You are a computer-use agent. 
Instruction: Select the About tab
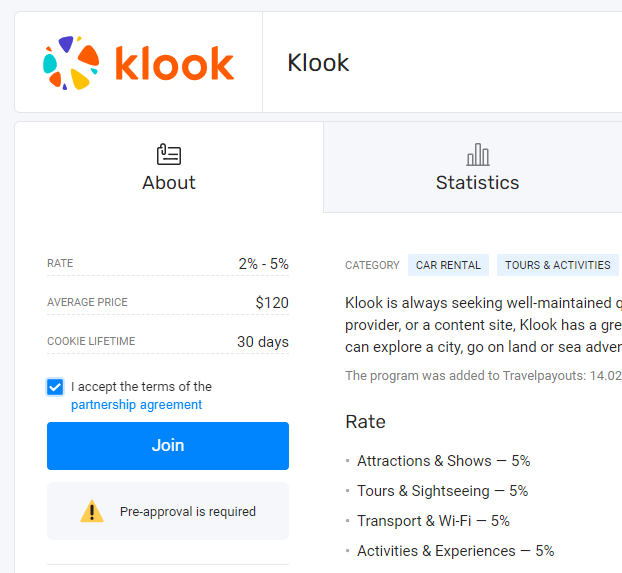point(169,167)
